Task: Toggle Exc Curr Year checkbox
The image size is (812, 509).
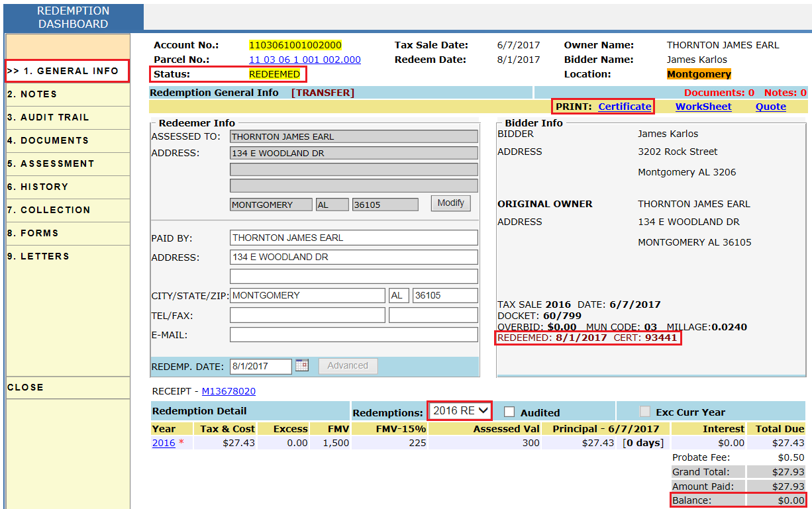Action: coord(645,412)
